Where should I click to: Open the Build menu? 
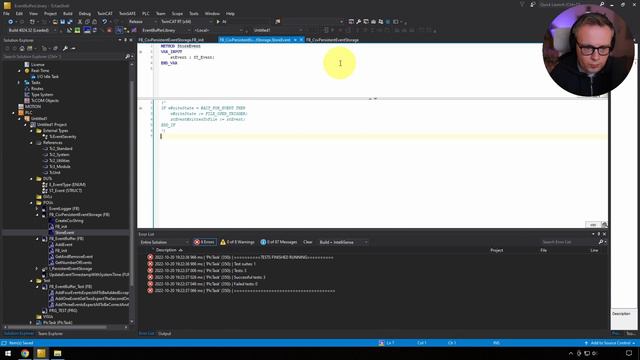point(68,13)
